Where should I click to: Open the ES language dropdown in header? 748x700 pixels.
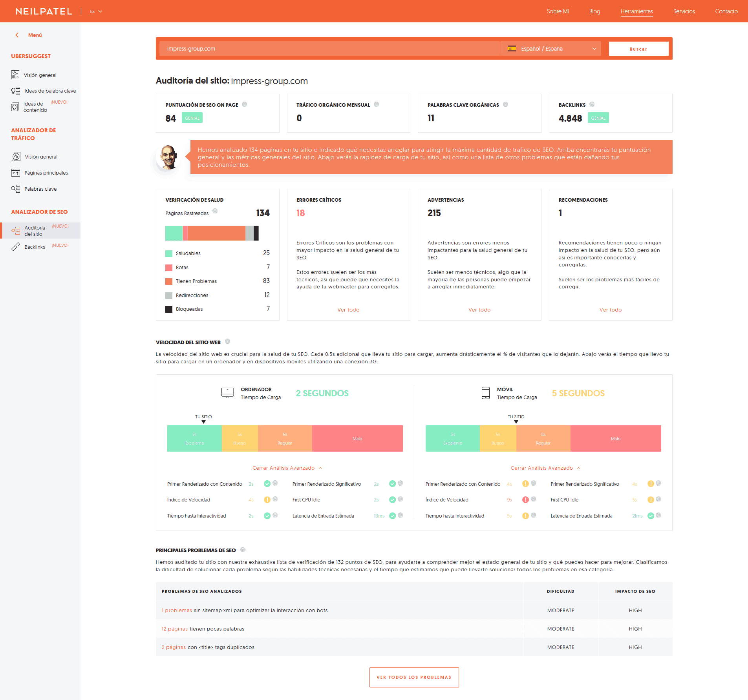click(x=96, y=11)
